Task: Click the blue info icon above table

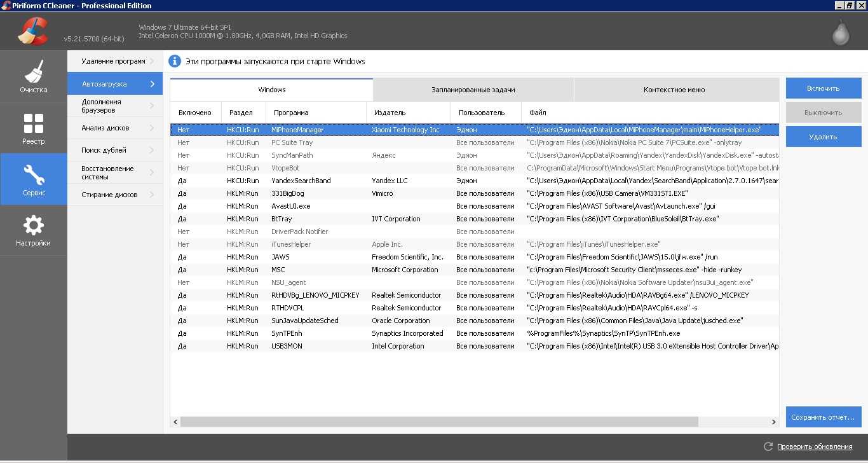Action: point(175,61)
